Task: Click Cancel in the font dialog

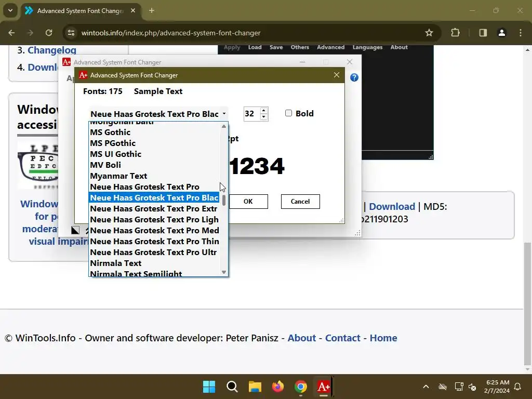Action: [300, 202]
